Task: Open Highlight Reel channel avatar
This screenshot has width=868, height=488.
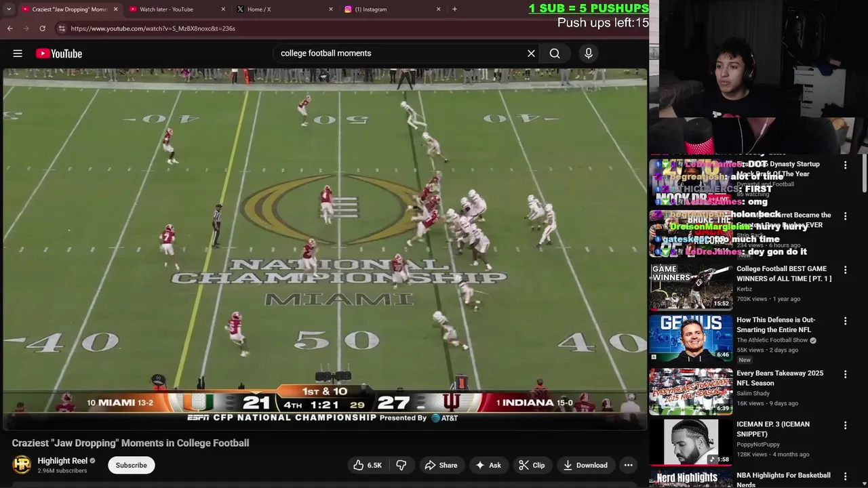Action: click(22, 464)
